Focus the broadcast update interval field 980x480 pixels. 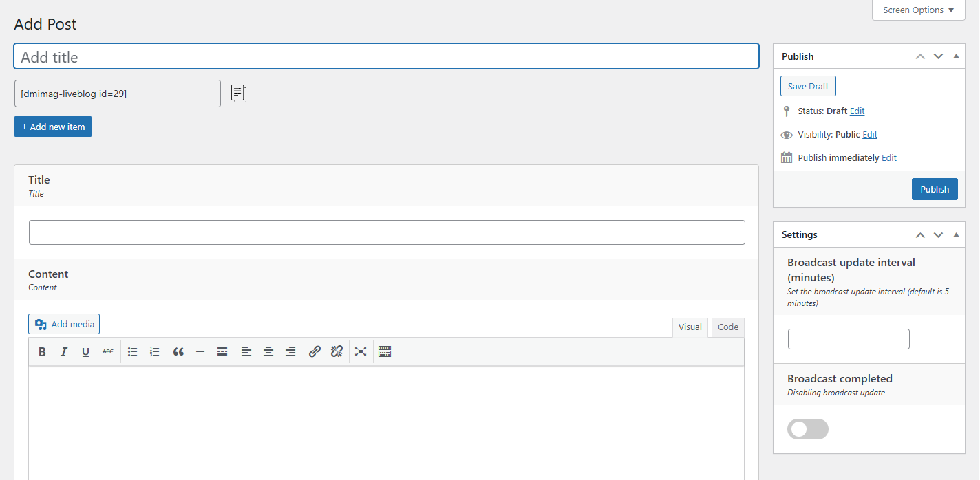pyautogui.click(x=849, y=339)
